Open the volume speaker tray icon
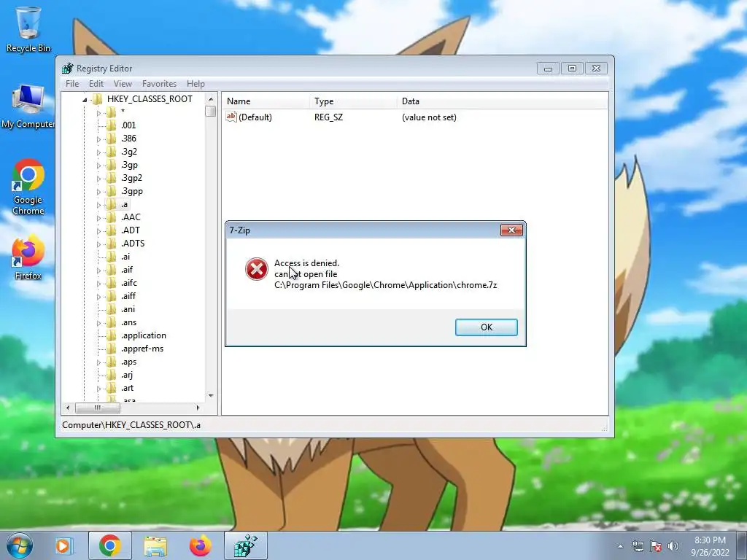 click(673, 546)
